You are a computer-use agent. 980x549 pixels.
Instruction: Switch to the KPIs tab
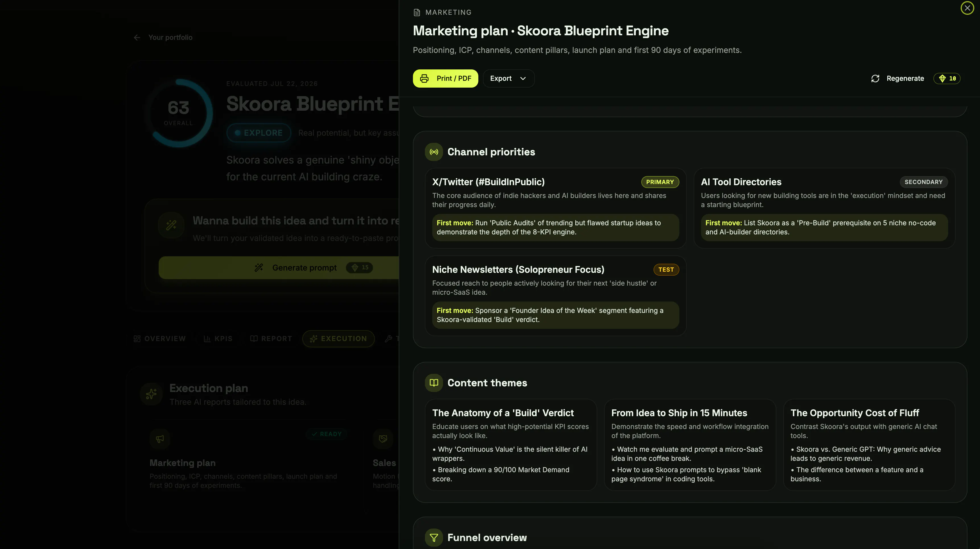coord(218,339)
